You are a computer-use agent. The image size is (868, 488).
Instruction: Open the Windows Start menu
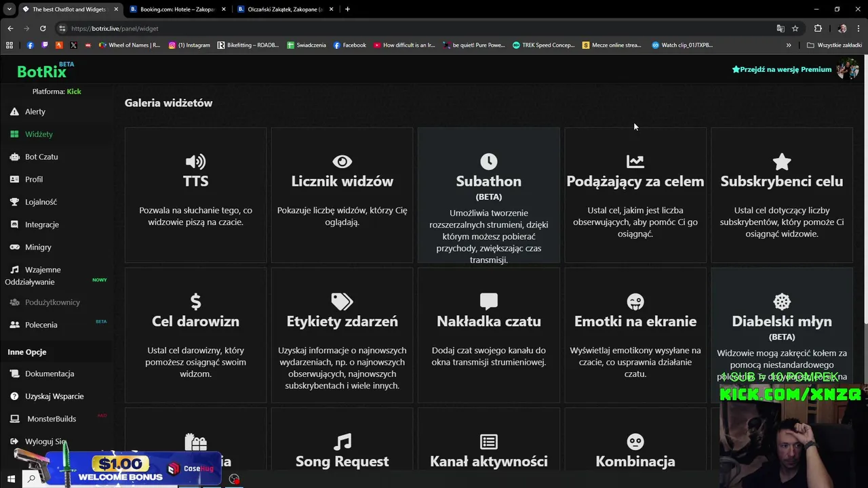11,479
